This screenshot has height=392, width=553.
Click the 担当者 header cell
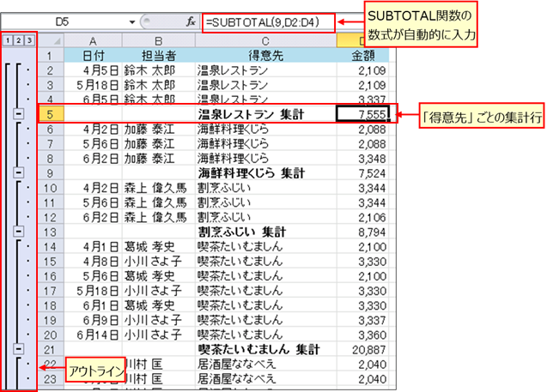(x=159, y=55)
